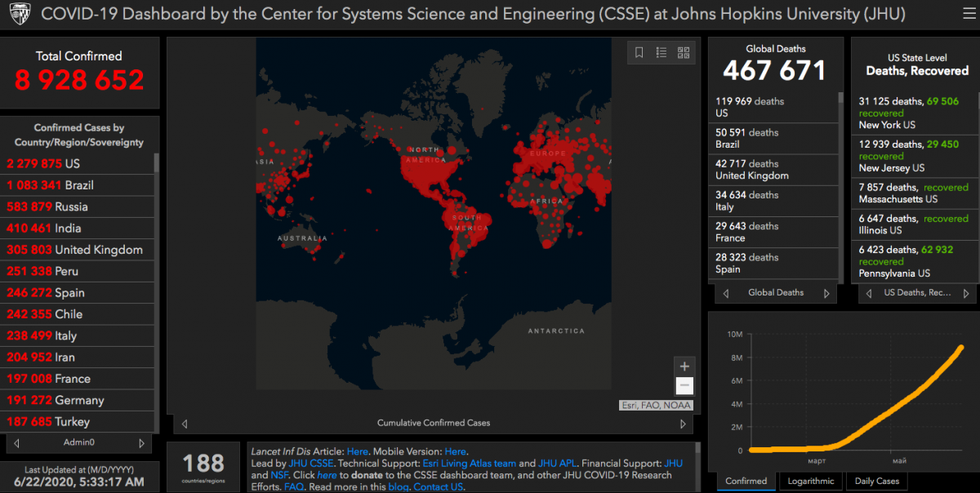This screenshot has height=493, width=980.
Task: Click the Massachusetts US deaths row
Action: (913, 193)
